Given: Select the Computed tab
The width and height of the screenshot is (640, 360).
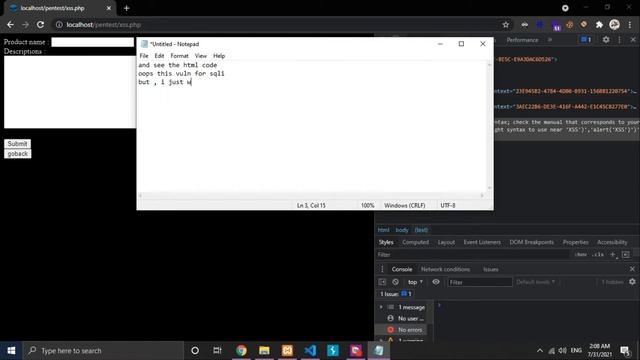Looking at the screenshot, I should coord(415,242).
